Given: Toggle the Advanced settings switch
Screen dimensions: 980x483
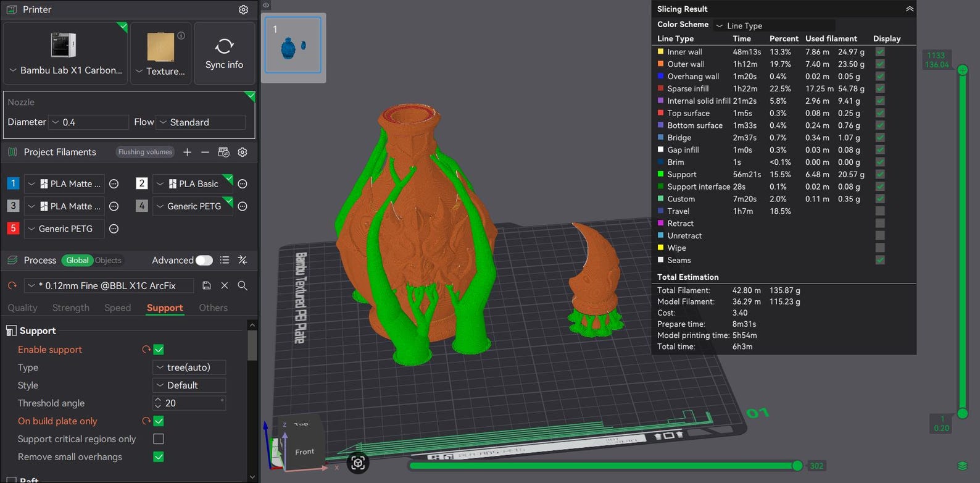Looking at the screenshot, I should (204, 260).
